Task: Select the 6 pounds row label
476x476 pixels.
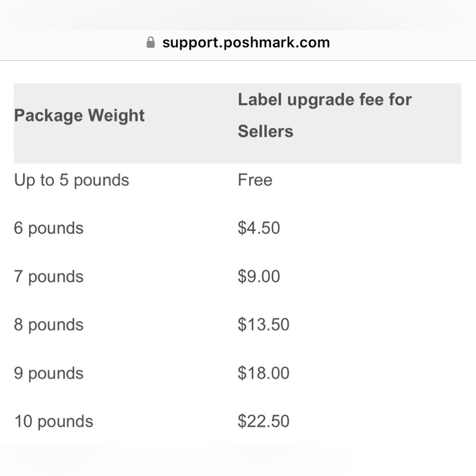Action: pos(49,228)
